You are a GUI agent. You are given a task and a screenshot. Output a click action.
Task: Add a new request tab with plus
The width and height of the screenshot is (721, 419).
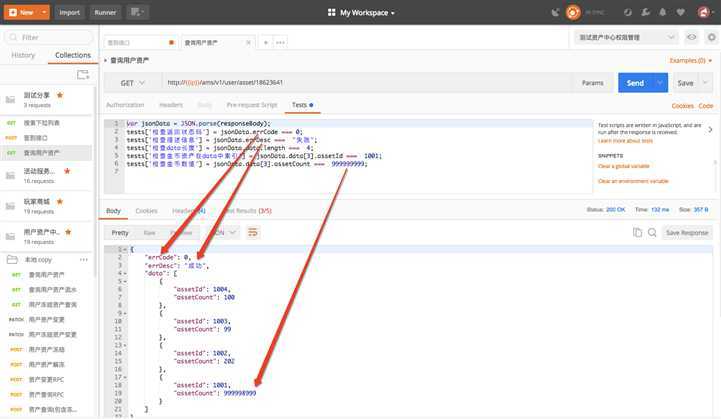(266, 42)
